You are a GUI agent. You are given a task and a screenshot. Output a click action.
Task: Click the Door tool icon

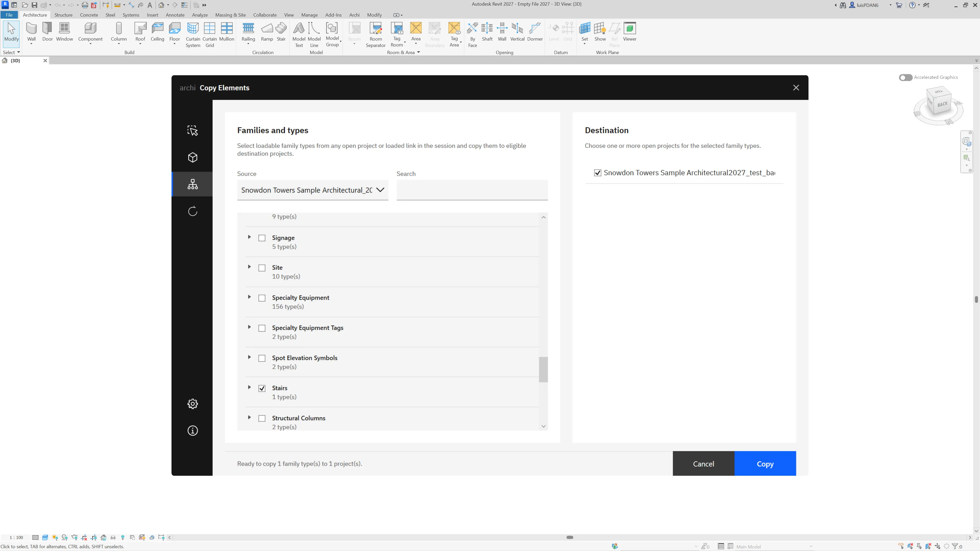(47, 32)
